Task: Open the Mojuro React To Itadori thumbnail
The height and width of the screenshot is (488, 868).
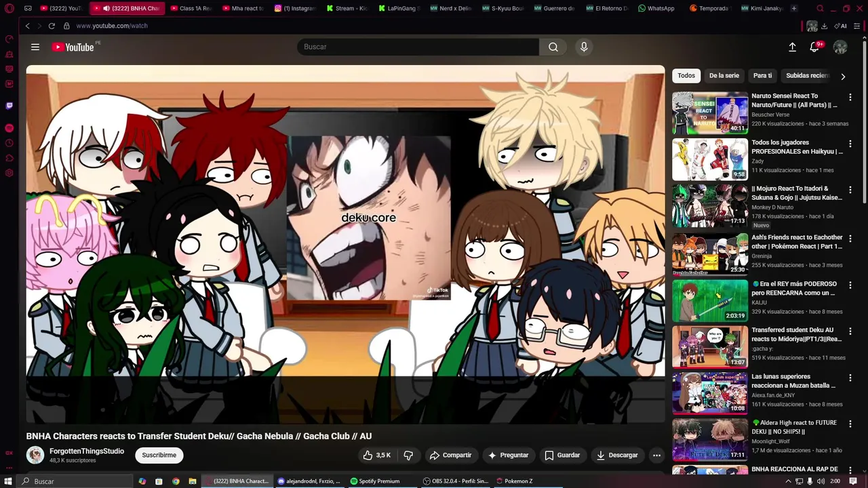Action: click(710, 206)
